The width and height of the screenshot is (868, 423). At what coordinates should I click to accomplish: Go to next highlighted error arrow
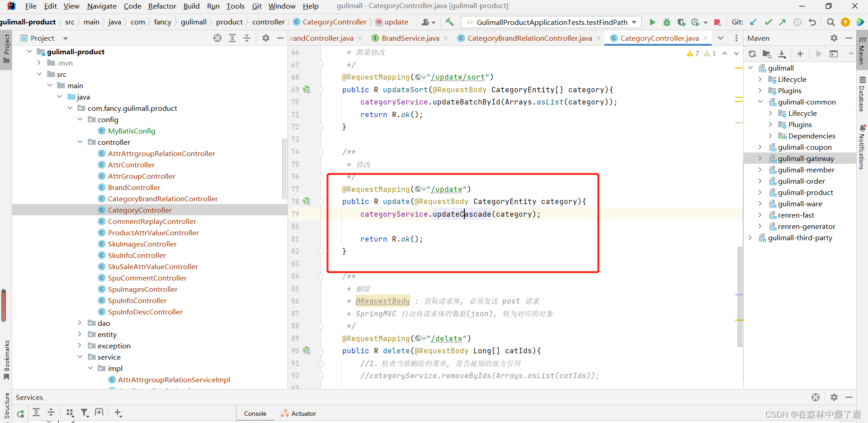[736, 53]
